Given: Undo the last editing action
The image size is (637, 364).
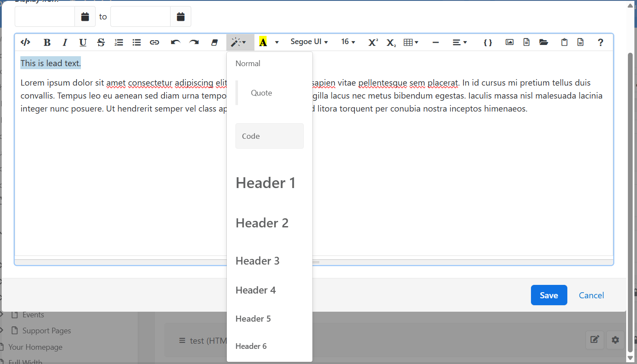Looking at the screenshot, I should tap(176, 42).
